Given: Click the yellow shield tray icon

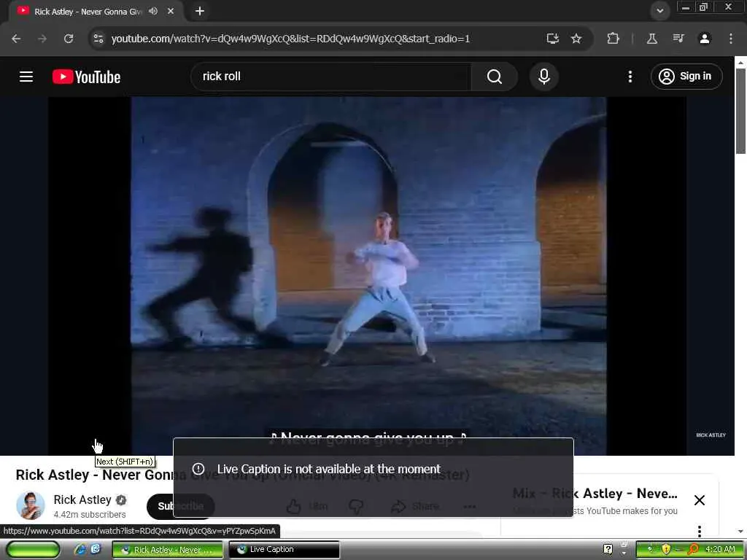Looking at the screenshot, I should (x=666, y=550).
